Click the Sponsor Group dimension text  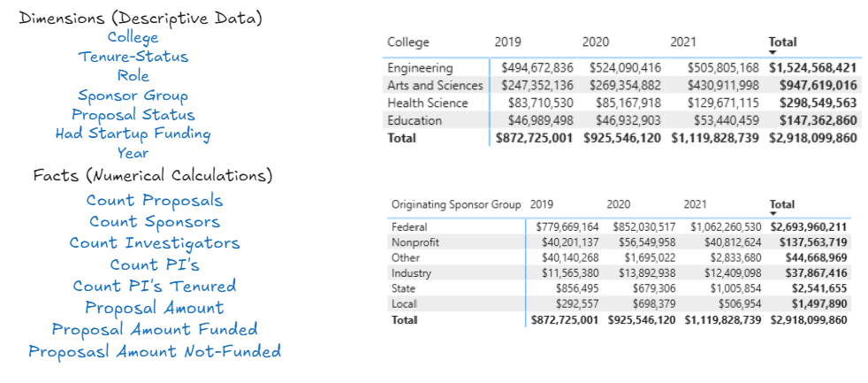click(x=133, y=96)
